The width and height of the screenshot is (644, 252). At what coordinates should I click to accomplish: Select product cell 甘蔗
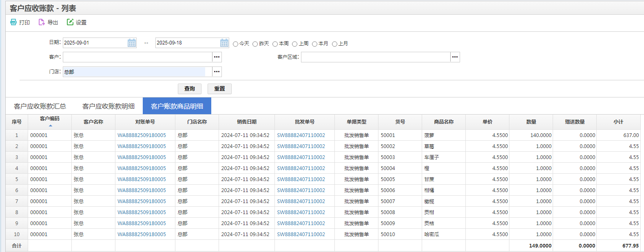tap(444, 179)
